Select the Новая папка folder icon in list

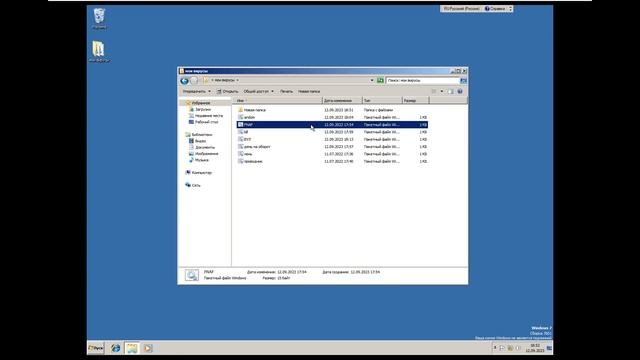[240, 110]
